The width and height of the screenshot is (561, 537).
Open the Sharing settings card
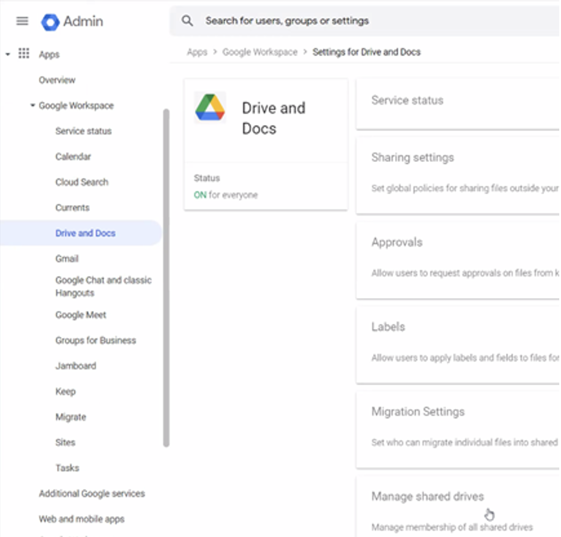[458, 176]
